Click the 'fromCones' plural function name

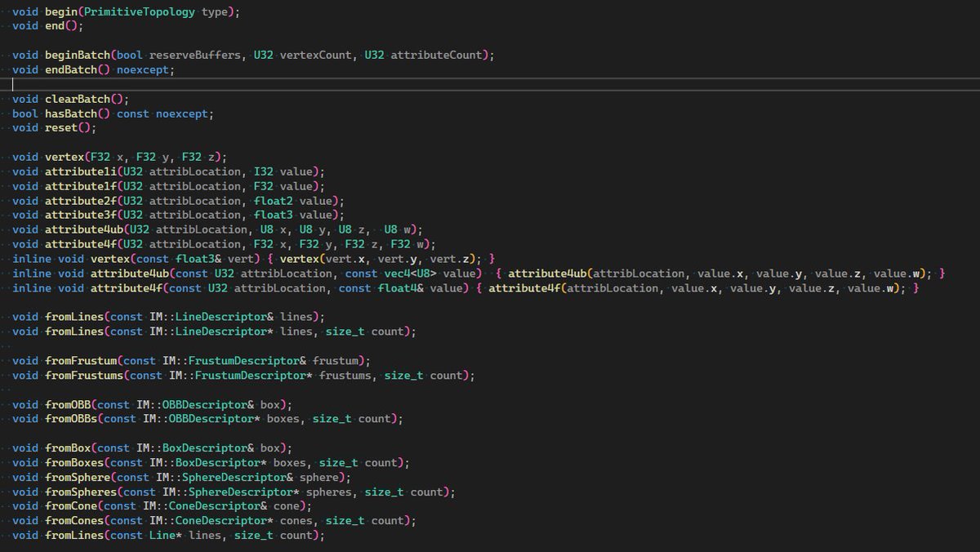pos(74,521)
